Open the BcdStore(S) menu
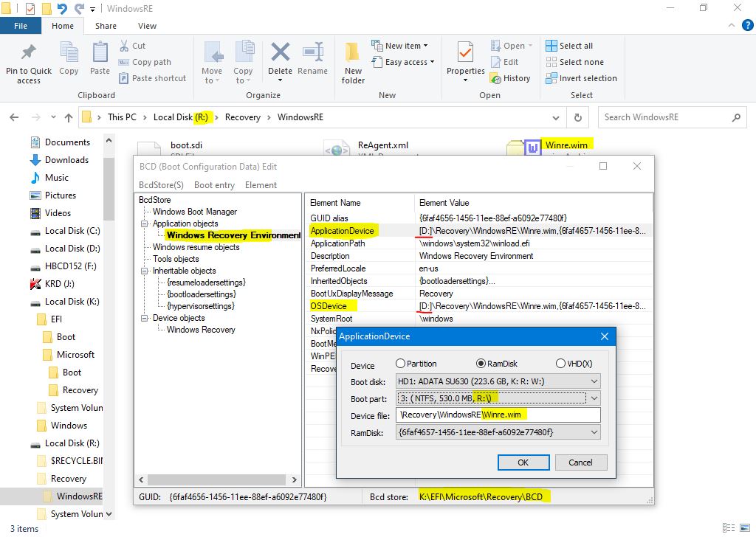The height and width of the screenshot is (537, 756). click(x=161, y=185)
